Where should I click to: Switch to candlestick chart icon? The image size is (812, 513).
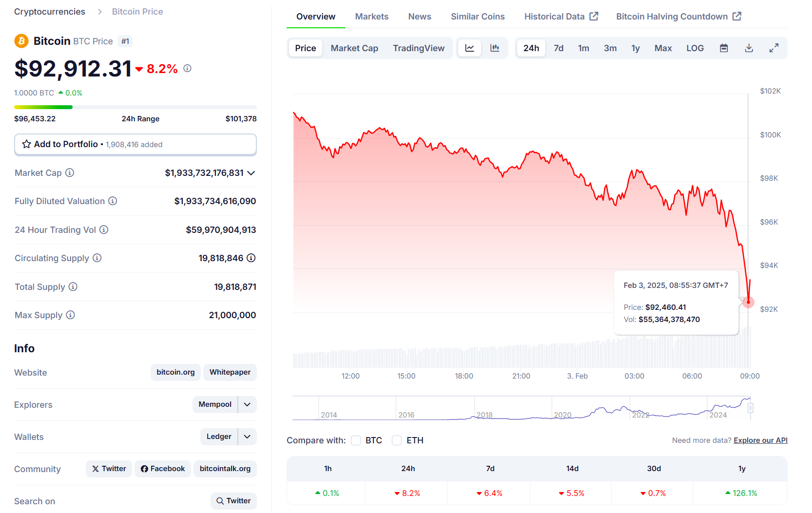(495, 48)
